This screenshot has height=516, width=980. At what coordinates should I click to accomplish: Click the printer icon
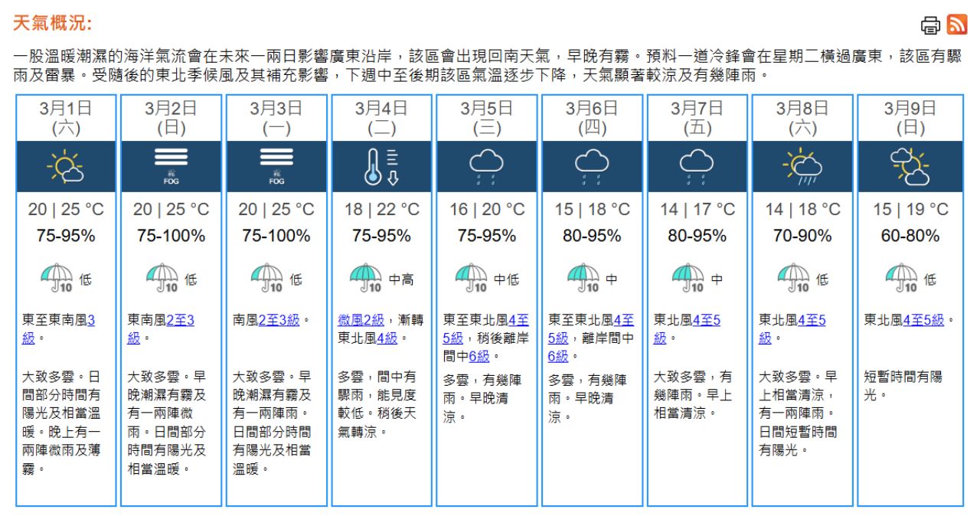pos(930,25)
